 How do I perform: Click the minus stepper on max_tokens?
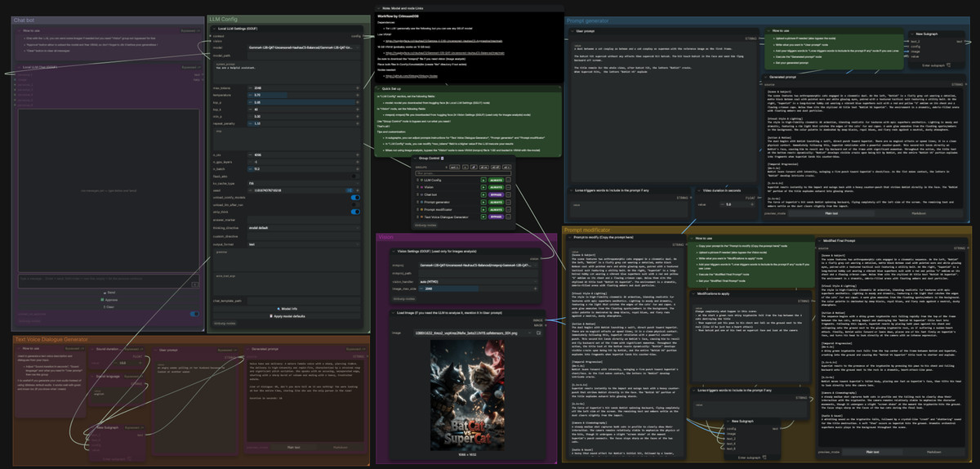[x=250, y=87]
